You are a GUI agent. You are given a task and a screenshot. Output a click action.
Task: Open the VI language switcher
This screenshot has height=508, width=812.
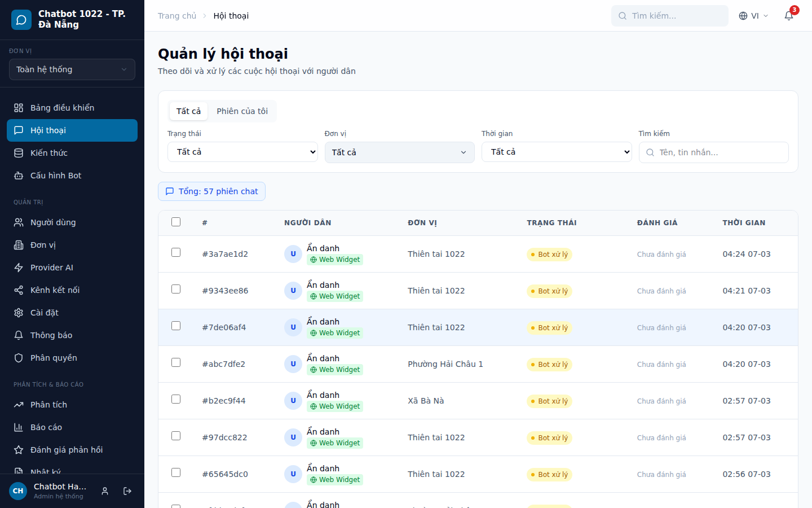[754, 16]
